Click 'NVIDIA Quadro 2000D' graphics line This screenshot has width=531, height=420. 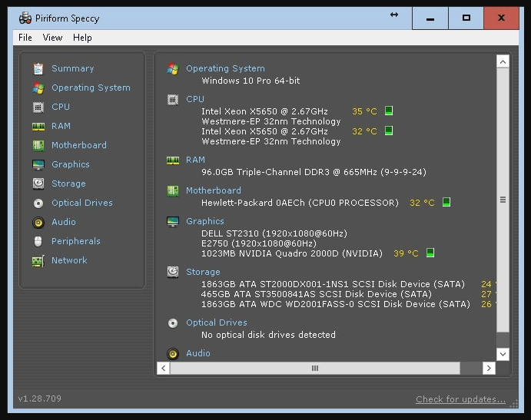(292, 253)
